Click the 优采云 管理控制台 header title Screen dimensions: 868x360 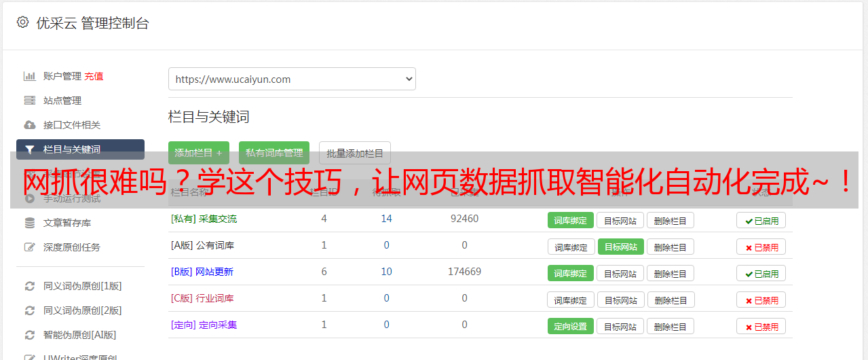(x=92, y=23)
